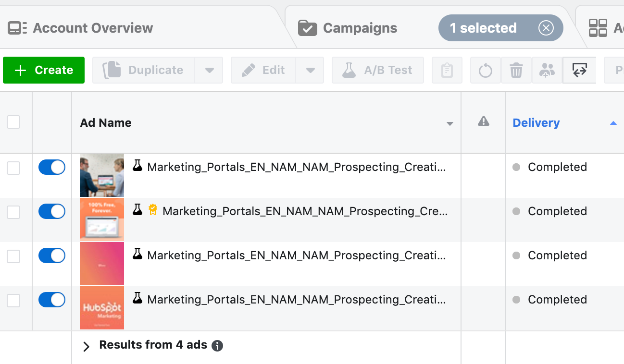
Task: Click the trash delete icon
Action: click(516, 71)
